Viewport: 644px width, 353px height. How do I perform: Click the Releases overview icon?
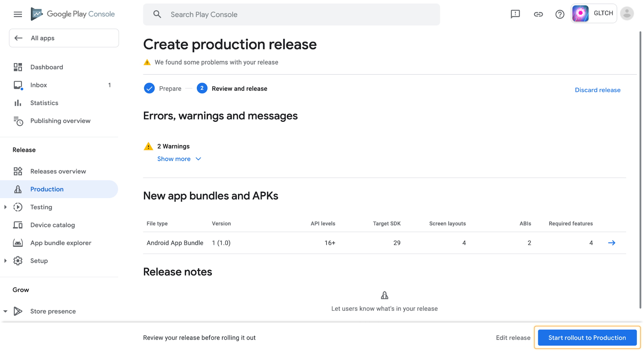click(18, 171)
